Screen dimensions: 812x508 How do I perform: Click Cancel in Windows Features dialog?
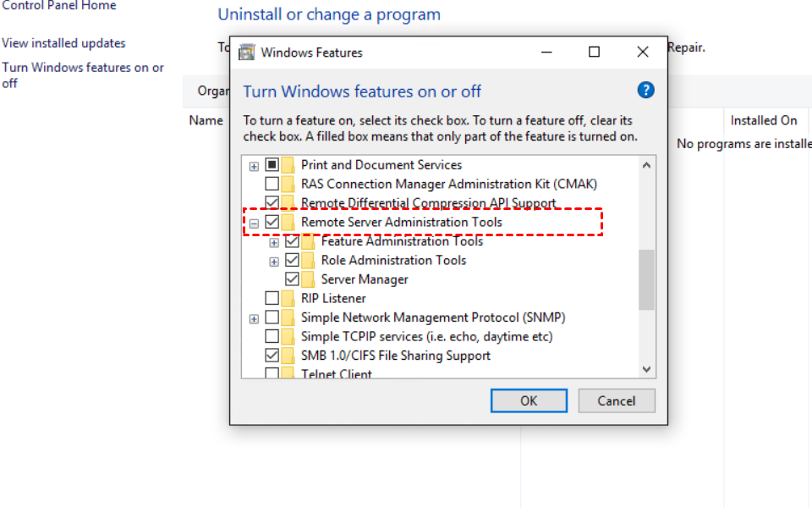pos(617,400)
